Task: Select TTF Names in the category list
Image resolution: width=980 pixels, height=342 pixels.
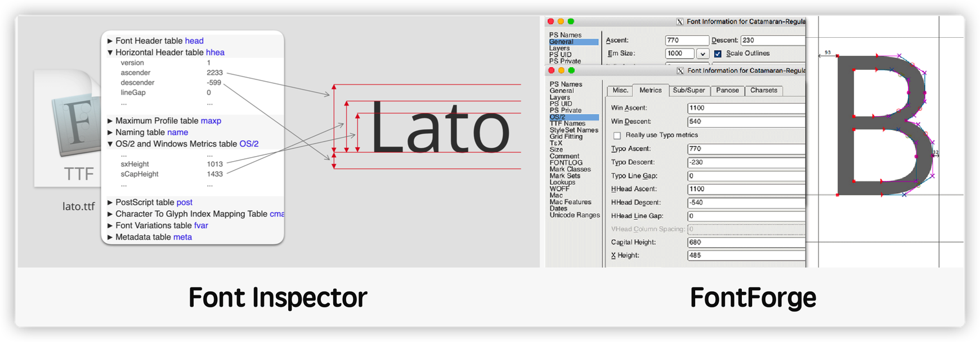Action: 567,123
